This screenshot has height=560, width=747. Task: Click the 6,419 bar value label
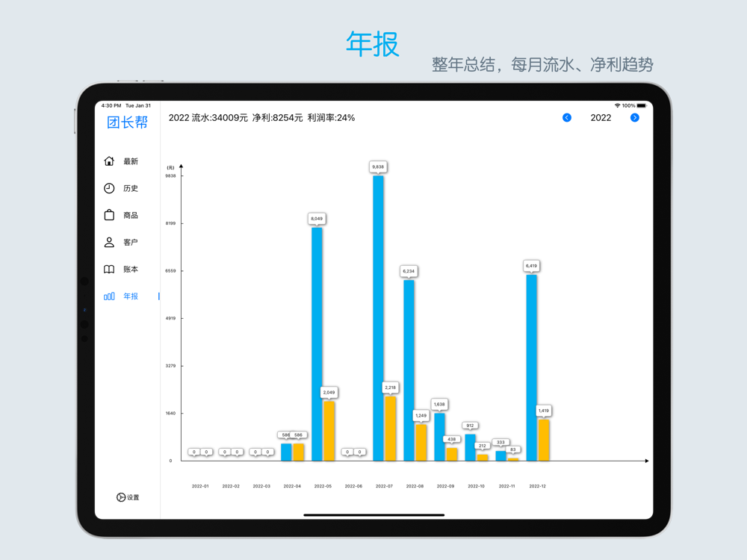point(531,266)
